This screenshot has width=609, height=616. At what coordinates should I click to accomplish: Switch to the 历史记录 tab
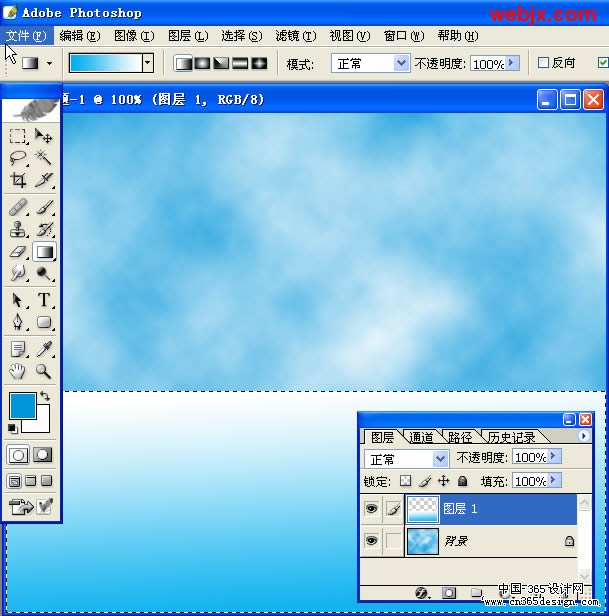(511, 437)
